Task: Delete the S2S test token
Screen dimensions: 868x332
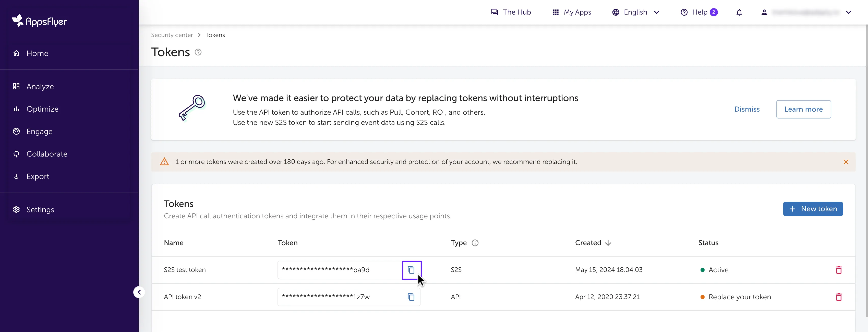Action: (x=839, y=270)
